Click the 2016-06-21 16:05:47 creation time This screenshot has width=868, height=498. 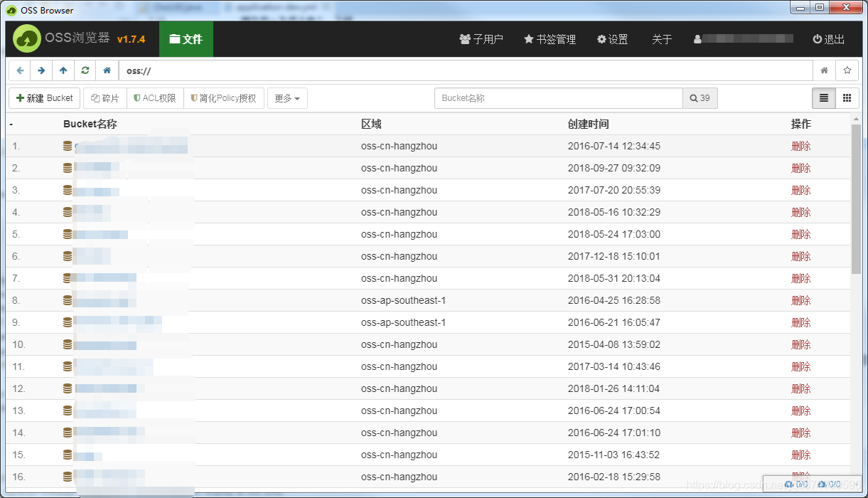(614, 322)
